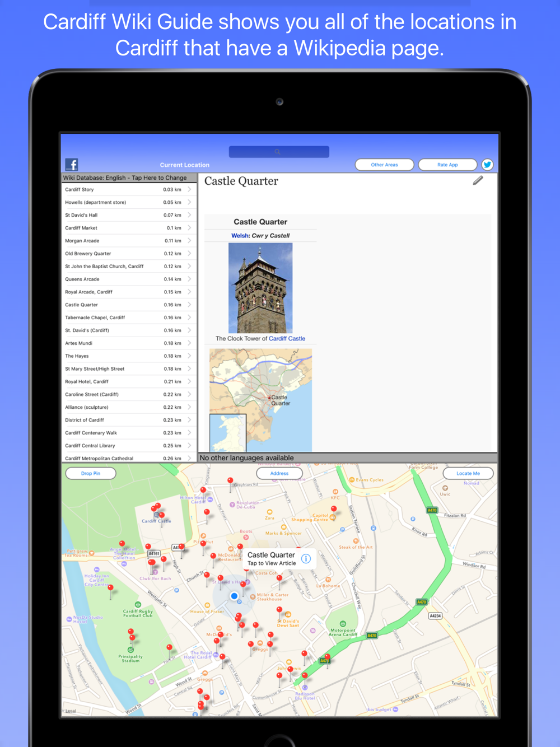Screen dimensions: 560x747
Task: Tap the pencil edit icon
Action: (478, 180)
